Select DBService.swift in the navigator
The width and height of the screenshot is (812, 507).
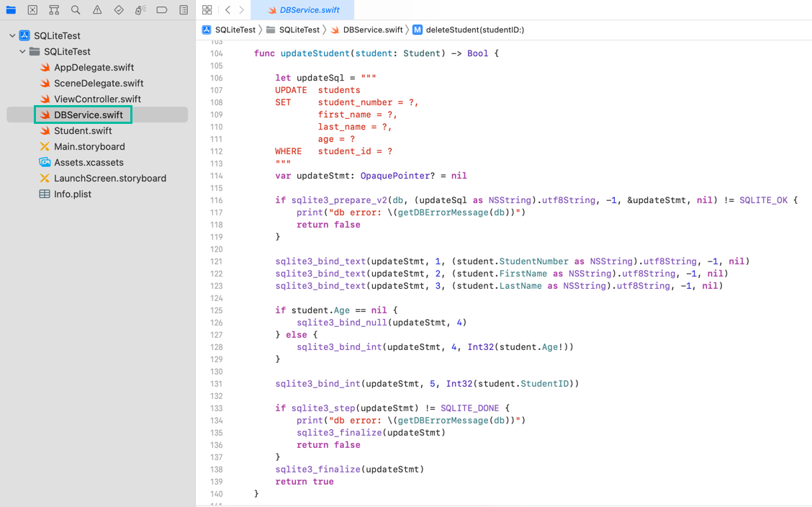click(x=89, y=115)
